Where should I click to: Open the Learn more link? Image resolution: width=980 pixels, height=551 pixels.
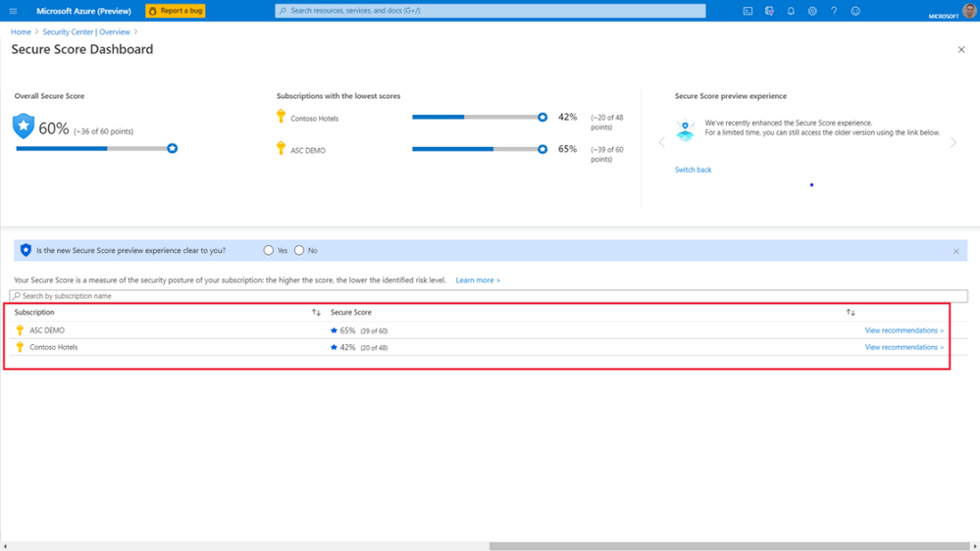[x=478, y=279]
